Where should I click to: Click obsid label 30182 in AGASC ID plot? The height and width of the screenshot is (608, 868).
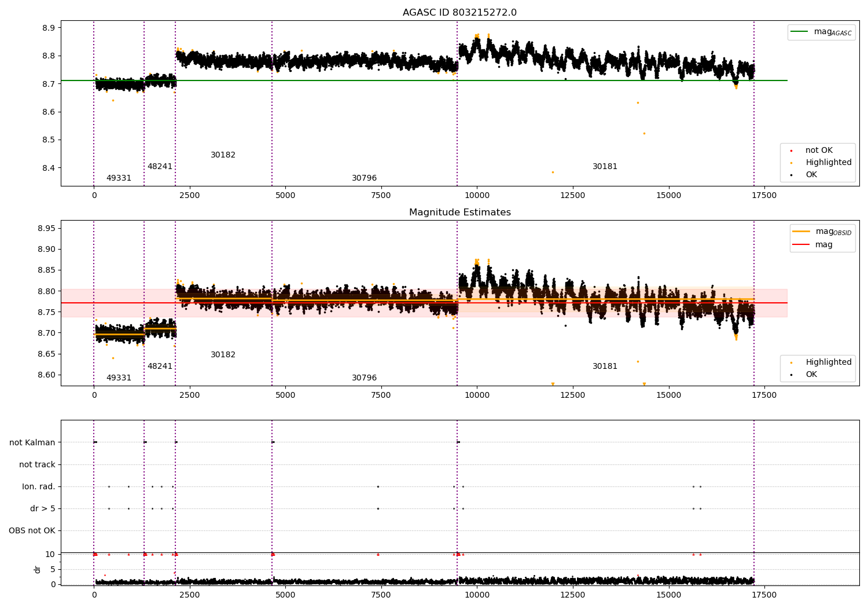223,155
